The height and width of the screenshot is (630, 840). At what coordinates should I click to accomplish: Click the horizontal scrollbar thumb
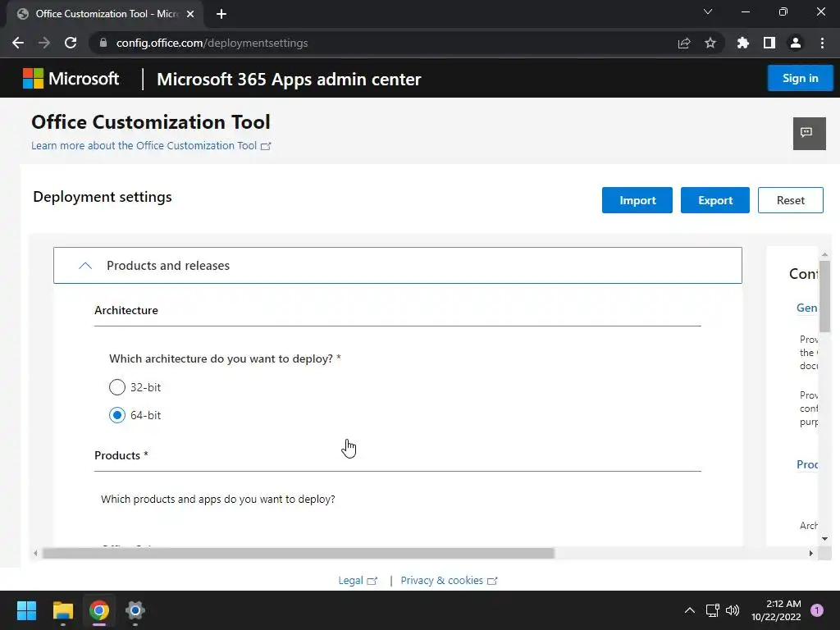(299, 554)
